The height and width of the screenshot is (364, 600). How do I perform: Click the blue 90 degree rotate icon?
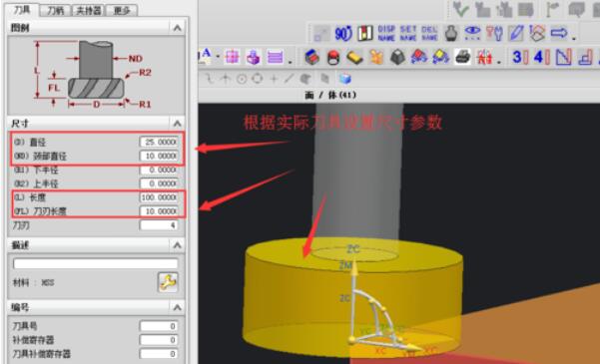tap(343, 33)
